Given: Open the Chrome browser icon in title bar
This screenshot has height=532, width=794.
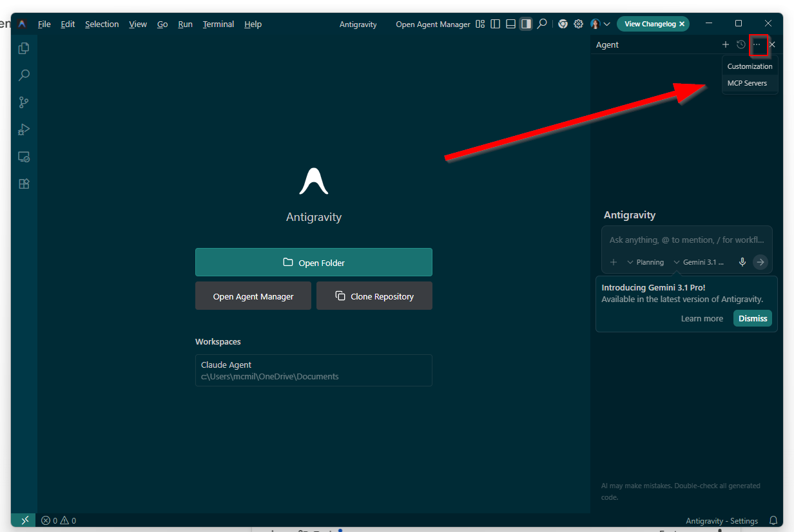Looking at the screenshot, I should point(563,24).
